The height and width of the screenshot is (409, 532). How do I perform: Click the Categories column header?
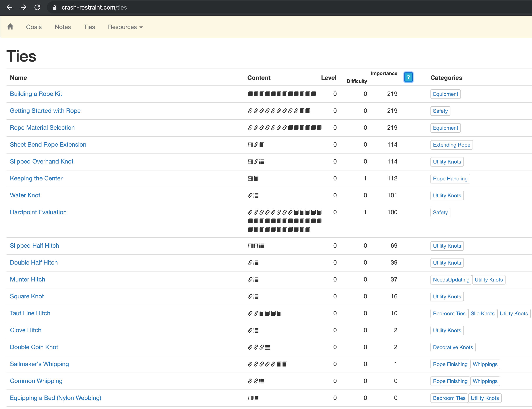tap(446, 78)
